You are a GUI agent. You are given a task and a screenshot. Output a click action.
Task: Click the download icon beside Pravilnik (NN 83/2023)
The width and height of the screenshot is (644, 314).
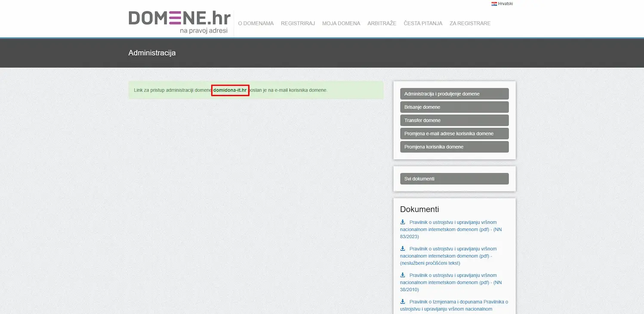coord(403,222)
